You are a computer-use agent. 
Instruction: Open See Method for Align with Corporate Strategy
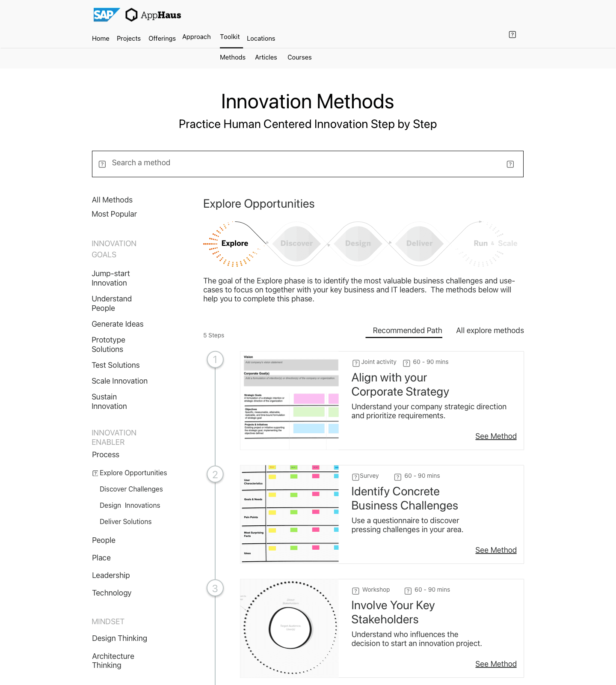(x=496, y=436)
